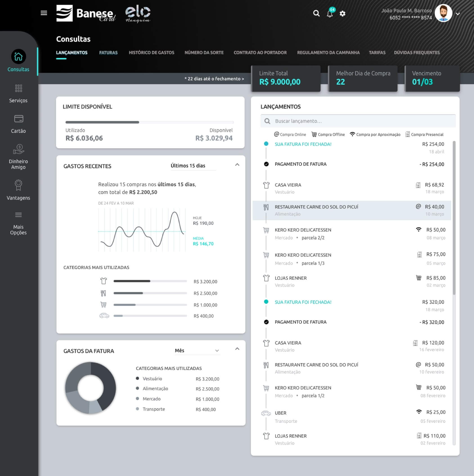Open the Tarifas tab
This screenshot has width=474, height=476.
coord(377,53)
